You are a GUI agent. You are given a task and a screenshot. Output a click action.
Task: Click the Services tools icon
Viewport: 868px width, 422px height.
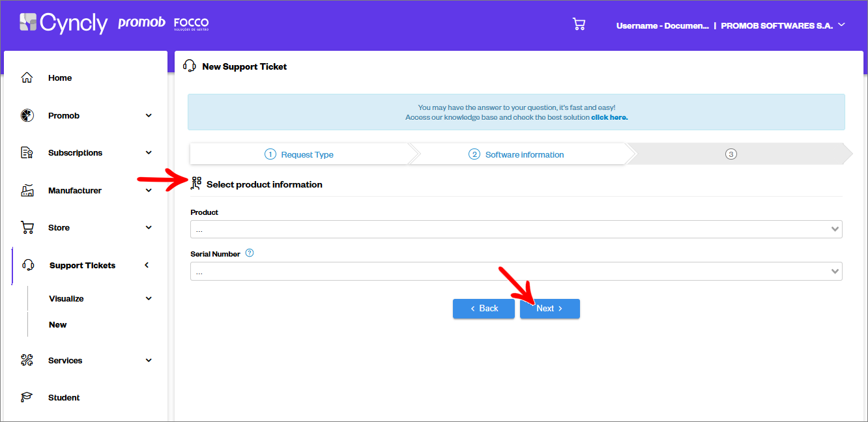point(27,360)
